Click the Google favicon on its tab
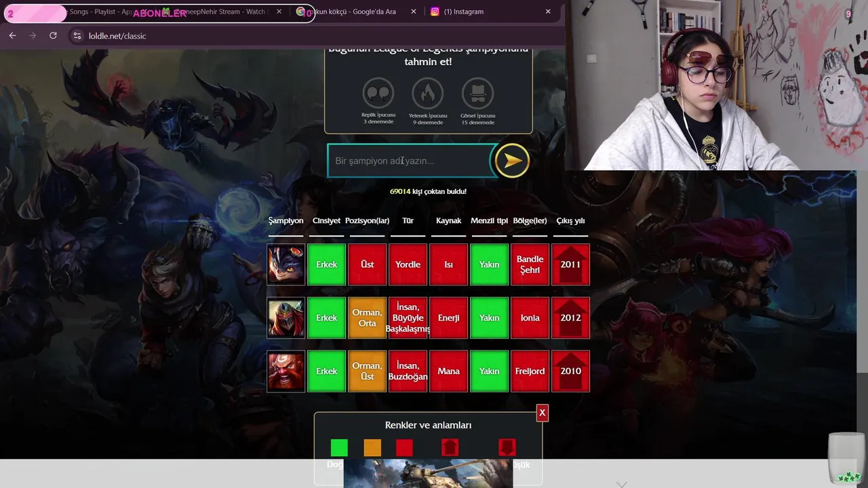This screenshot has width=868, height=488. click(x=300, y=12)
